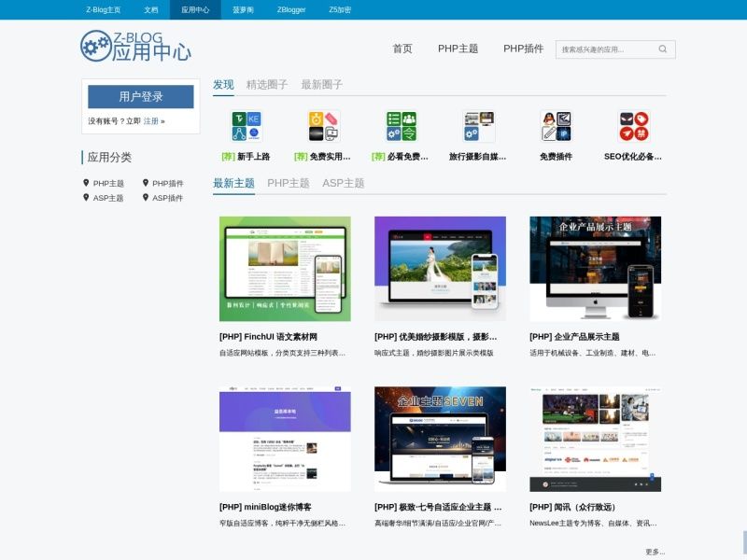Click the 注册 link

point(151,121)
